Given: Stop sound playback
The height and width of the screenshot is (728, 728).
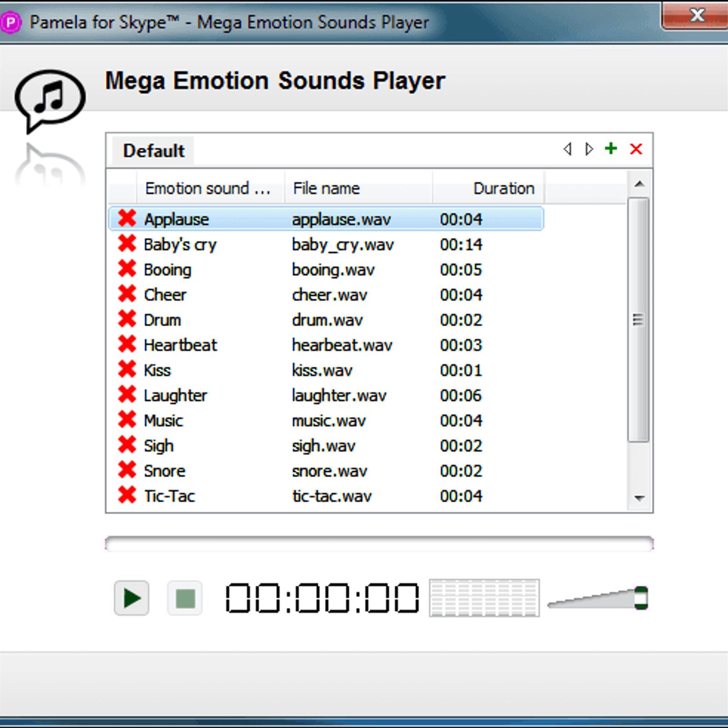Looking at the screenshot, I should tap(185, 598).
